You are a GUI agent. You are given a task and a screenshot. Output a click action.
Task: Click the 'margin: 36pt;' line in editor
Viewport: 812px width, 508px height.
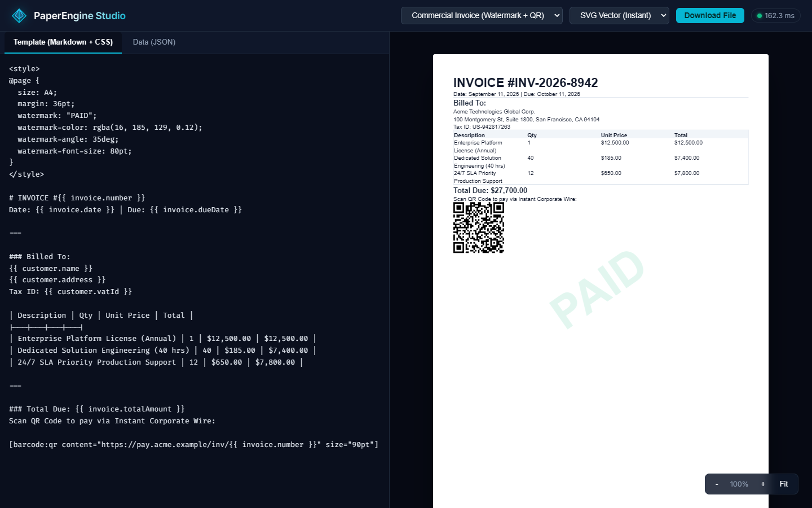click(46, 104)
